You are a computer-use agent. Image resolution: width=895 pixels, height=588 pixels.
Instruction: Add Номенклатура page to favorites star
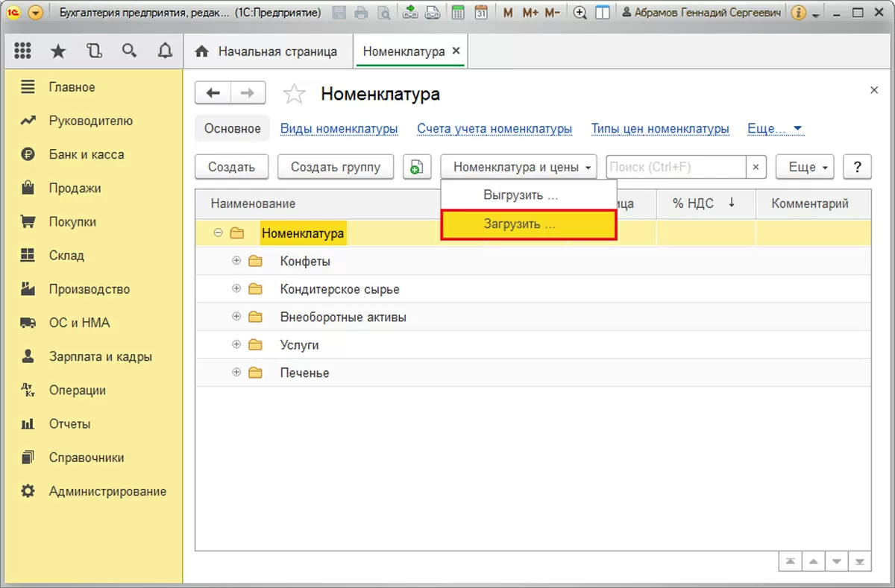[295, 94]
